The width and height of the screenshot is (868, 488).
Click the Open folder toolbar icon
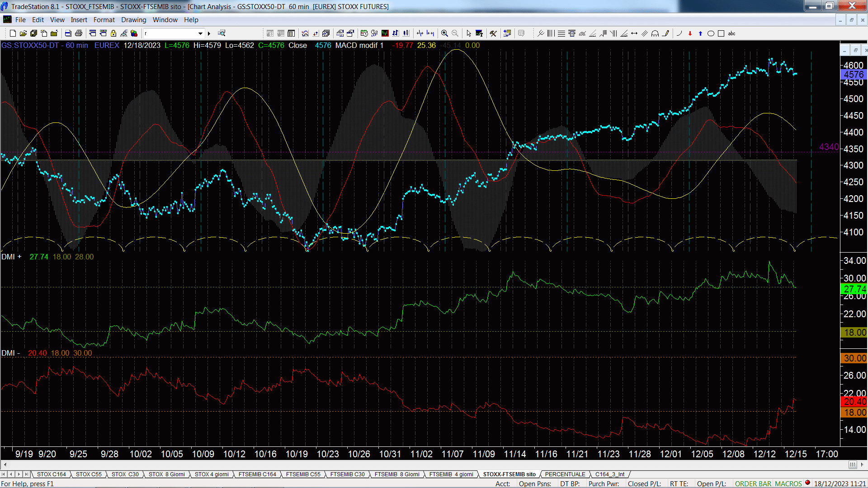pyautogui.click(x=23, y=33)
